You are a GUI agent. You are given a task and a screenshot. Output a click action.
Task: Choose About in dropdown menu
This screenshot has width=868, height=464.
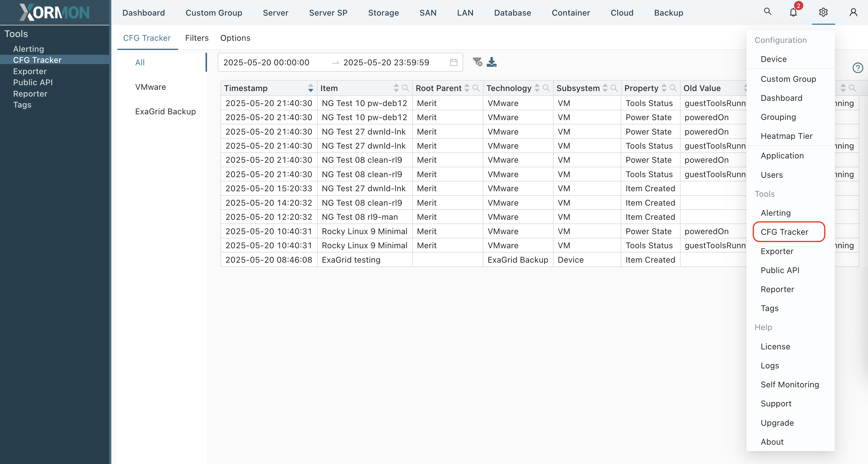click(x=772, y=442)
